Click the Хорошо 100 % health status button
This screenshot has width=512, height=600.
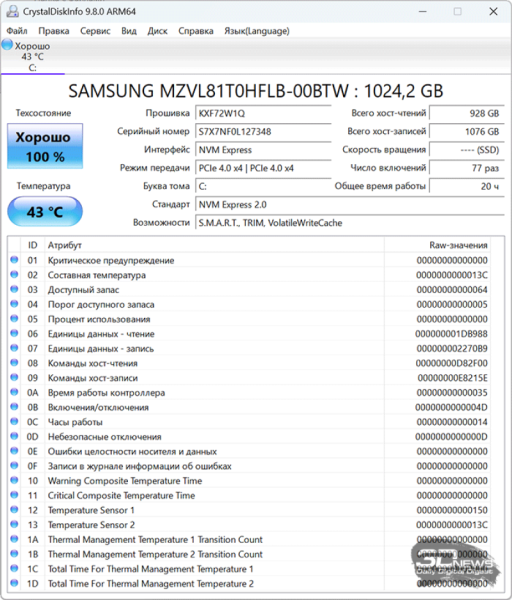pos(45,146)
